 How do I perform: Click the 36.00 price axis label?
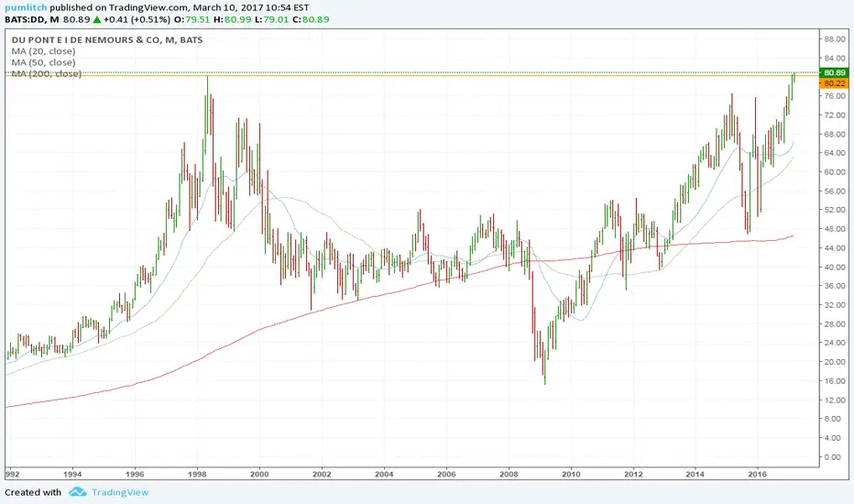(x=835, y=286)
